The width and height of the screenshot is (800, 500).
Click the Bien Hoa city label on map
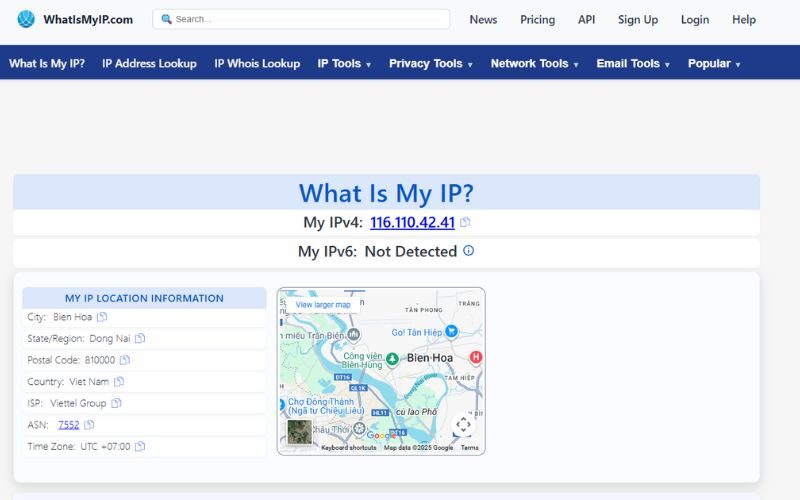[430, 358]
